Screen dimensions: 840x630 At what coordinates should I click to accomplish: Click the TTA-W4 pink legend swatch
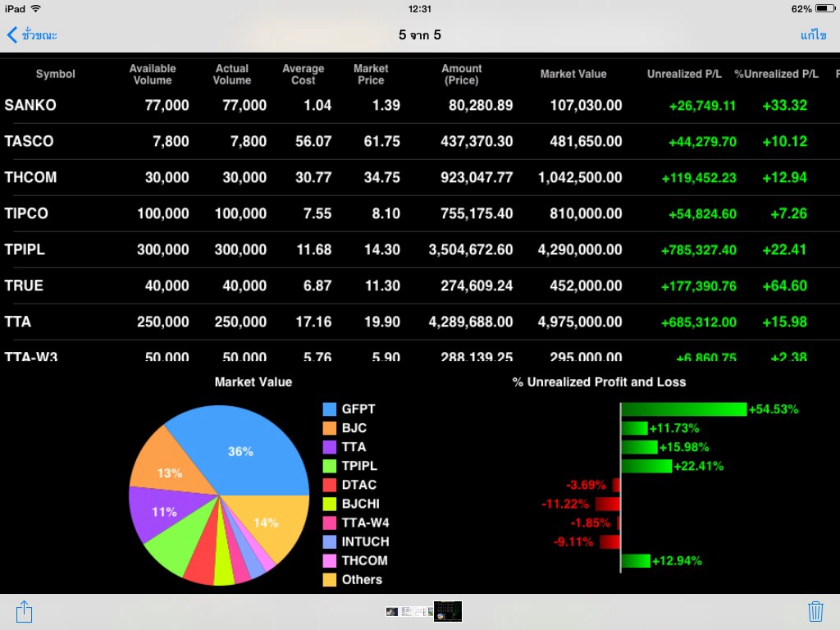(330, 523)
